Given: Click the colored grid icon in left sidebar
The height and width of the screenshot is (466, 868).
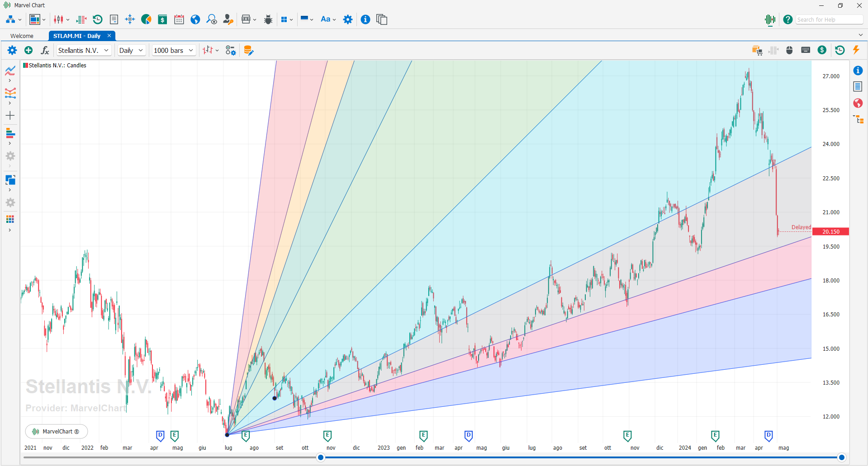Looking at the screenshot, I should click(10, 219).
